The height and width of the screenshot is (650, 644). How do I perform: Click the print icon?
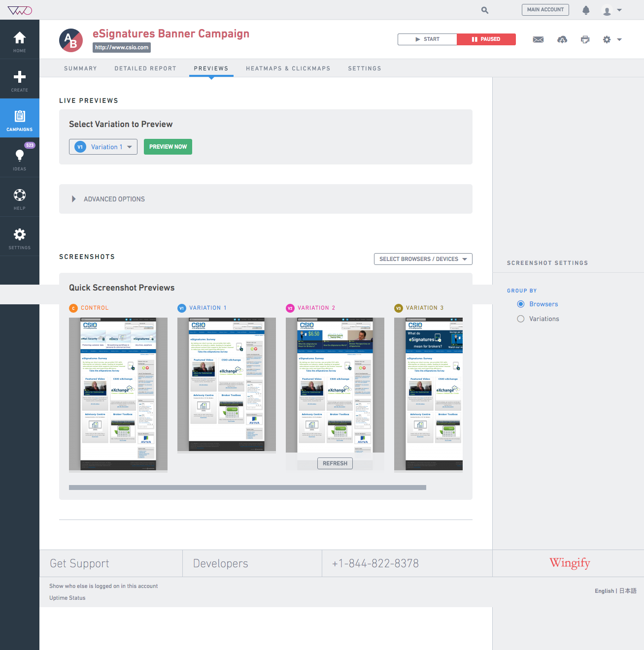585,39
